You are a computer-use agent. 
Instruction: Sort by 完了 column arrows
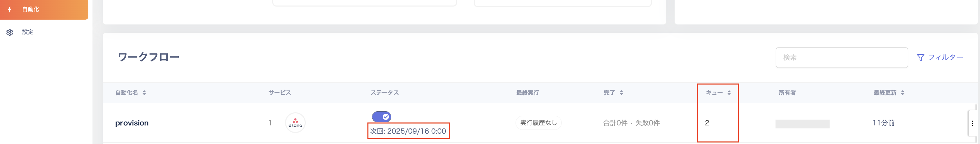tap(621, 93)
